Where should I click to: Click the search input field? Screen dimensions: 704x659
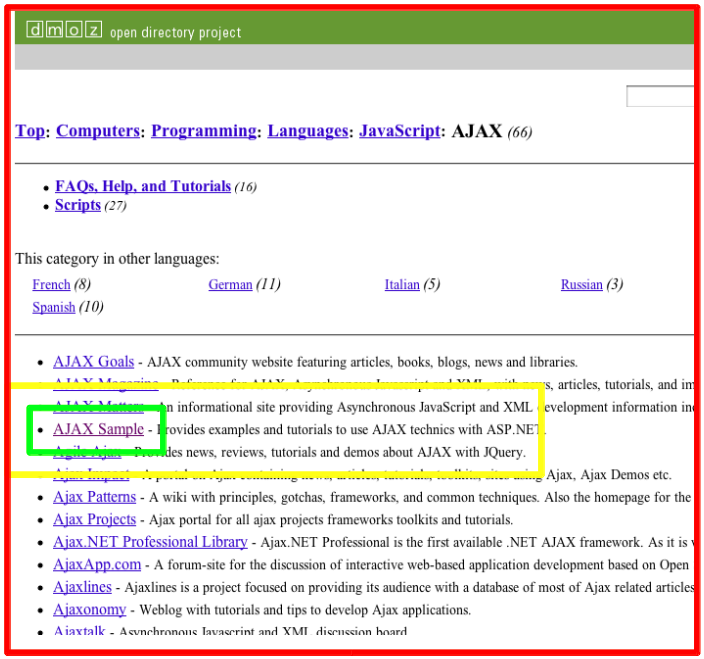click(660, 97)
